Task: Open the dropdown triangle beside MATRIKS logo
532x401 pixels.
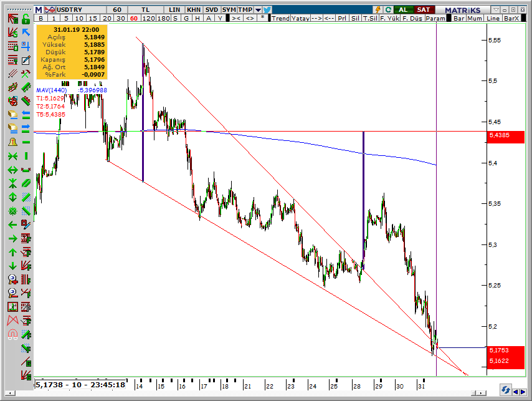Action: click(496, 10)
